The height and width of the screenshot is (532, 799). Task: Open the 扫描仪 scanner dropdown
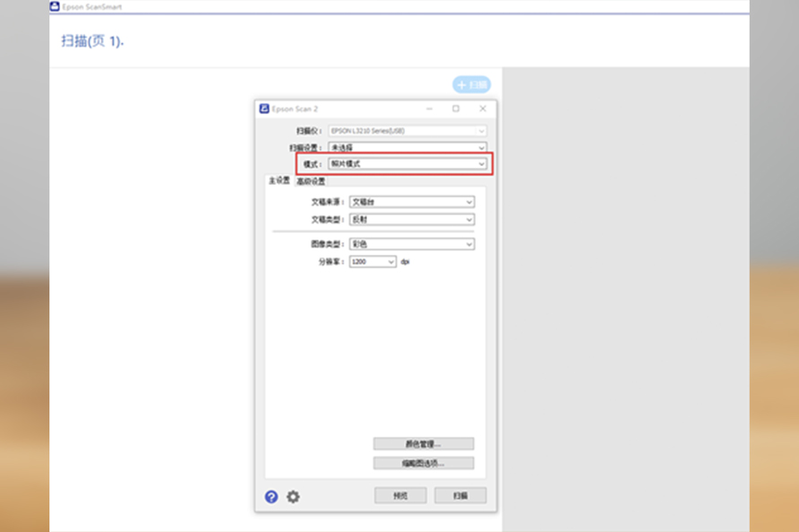coord(408,131)
